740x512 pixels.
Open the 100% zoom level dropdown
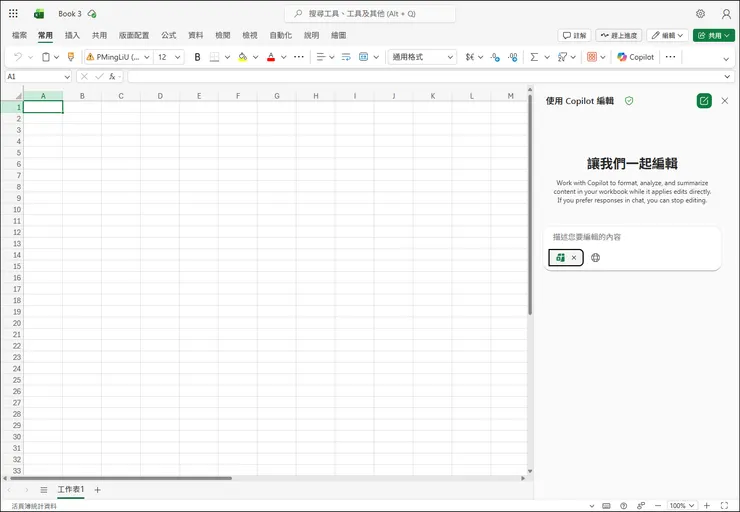point(682,505)
